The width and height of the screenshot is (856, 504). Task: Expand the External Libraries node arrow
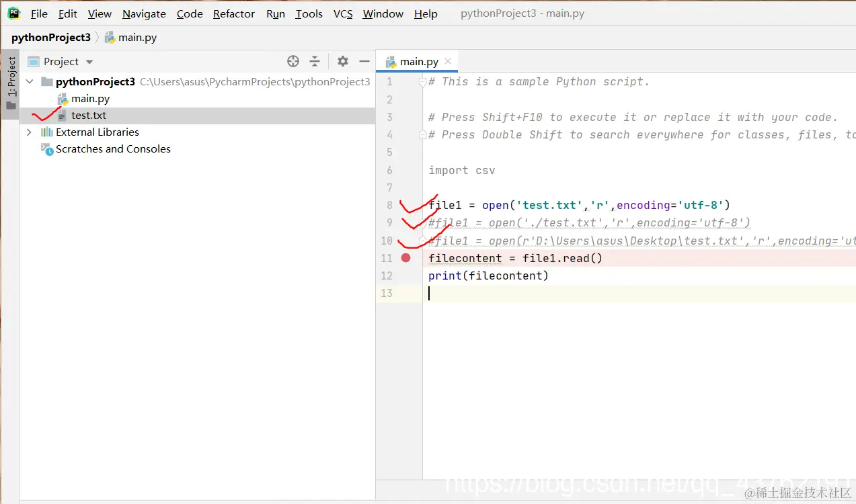pyautogui.click(x=29, y=132)
